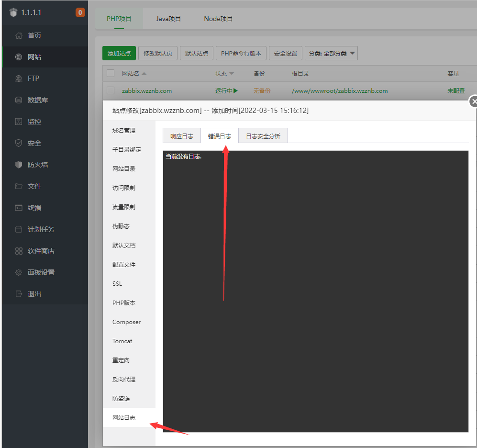477x448 pixels.
Task: Click the 无备份 backup link
Action: click(262, 90)
